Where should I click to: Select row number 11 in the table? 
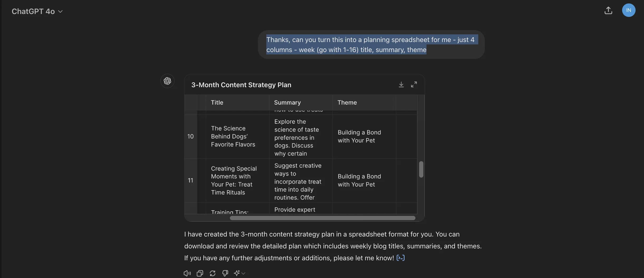pyautogui.click(x=191, y=180)
